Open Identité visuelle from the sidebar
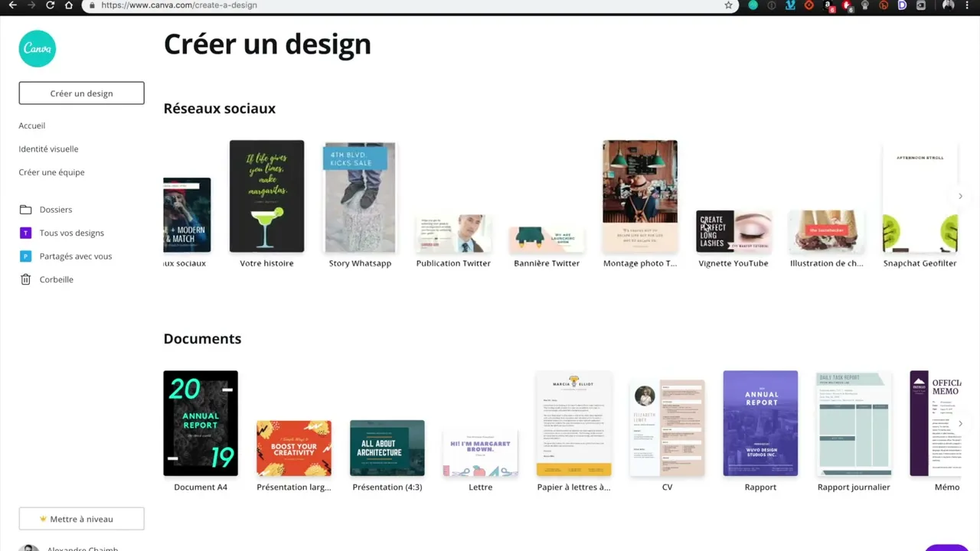 click(x=48, y=148)
